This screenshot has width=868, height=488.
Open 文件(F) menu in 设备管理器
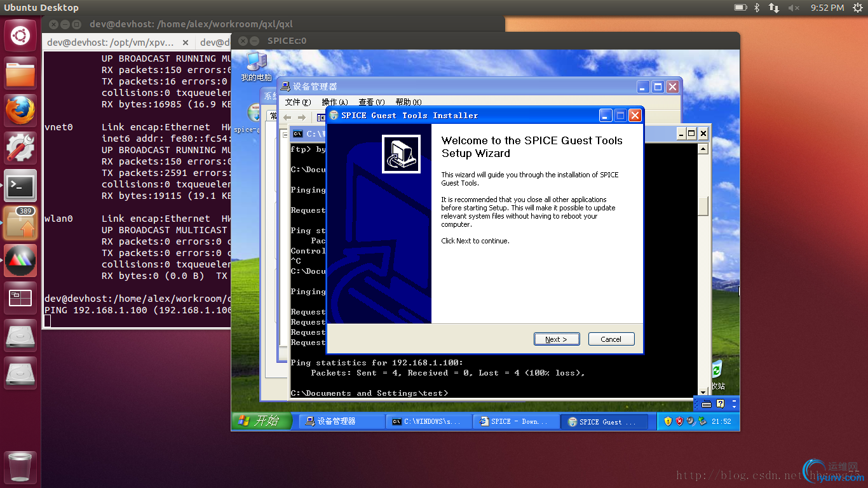click(x=298, y=102)
